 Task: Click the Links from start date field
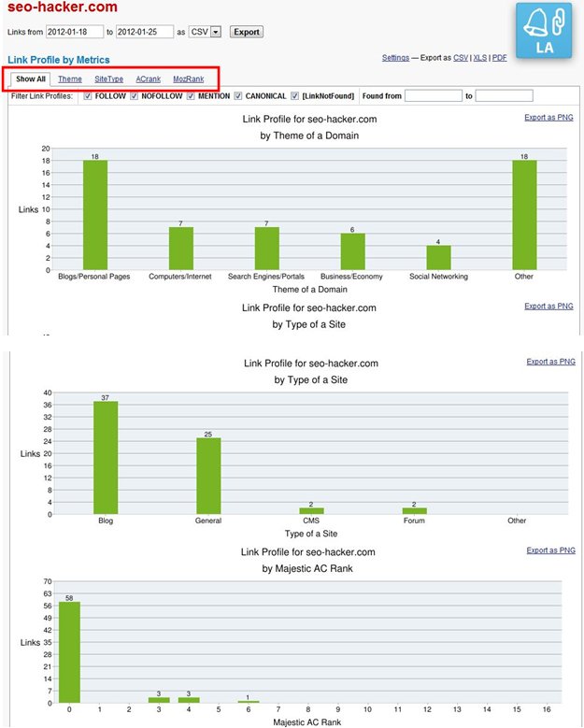[74, 32]
